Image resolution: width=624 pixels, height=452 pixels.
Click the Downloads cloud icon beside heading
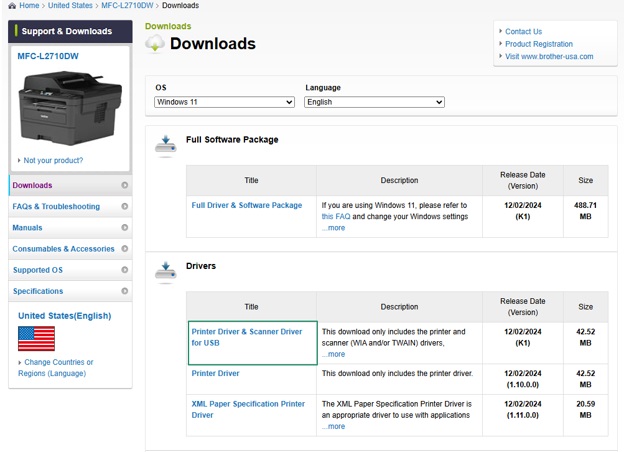[155, 43]
